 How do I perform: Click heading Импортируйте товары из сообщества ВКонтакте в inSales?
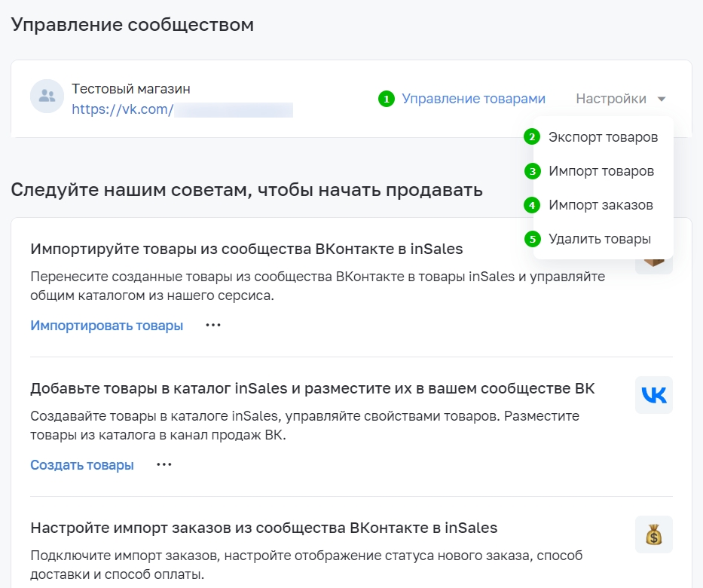click(x=246, y=249)
